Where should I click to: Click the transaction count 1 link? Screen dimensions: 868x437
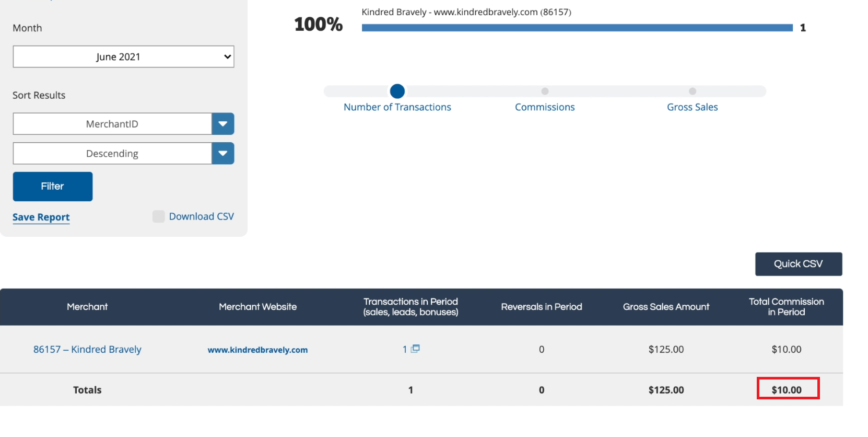coord(405,349)
